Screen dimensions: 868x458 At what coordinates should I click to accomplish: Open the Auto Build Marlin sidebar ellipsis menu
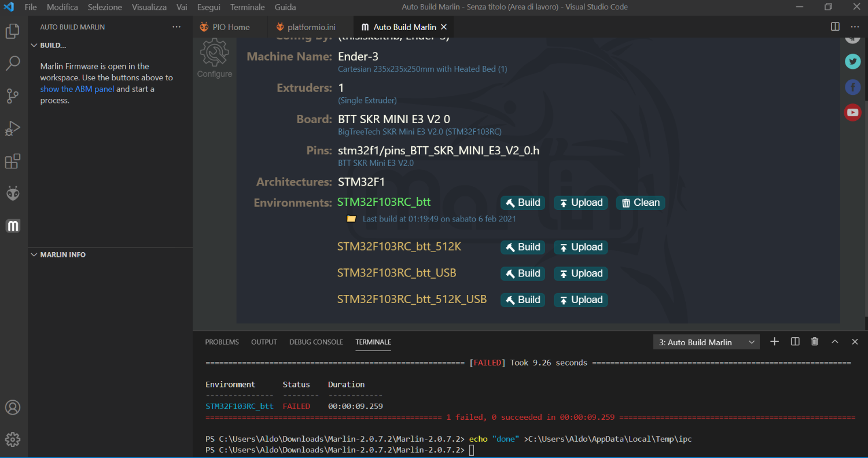coord(176,27)
